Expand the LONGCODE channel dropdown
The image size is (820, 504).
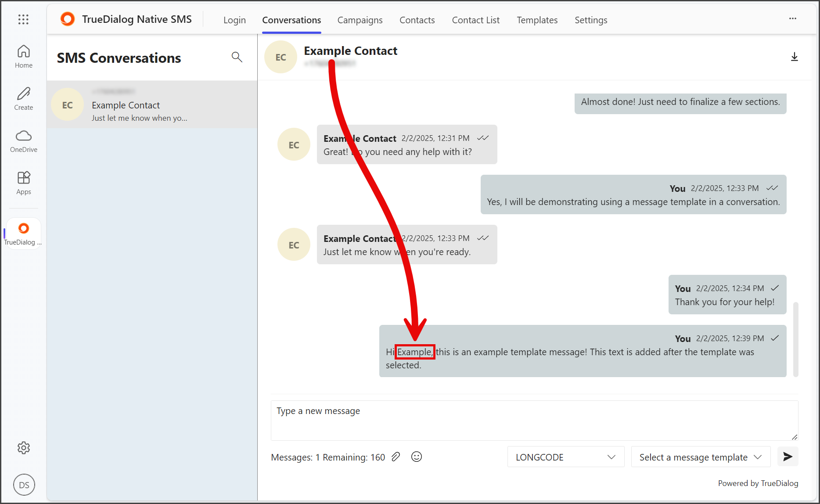tap(566, 457)
